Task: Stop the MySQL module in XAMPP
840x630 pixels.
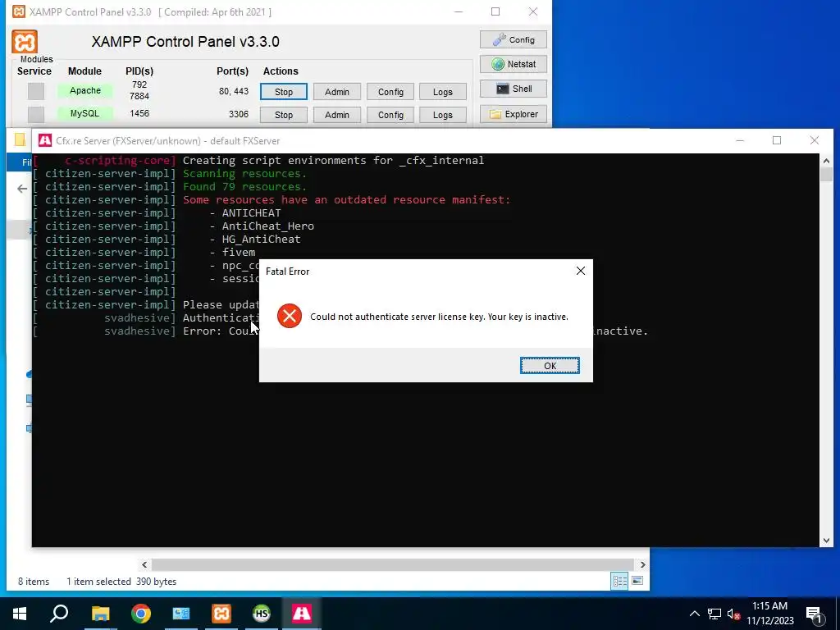Action: coord(283,115)
